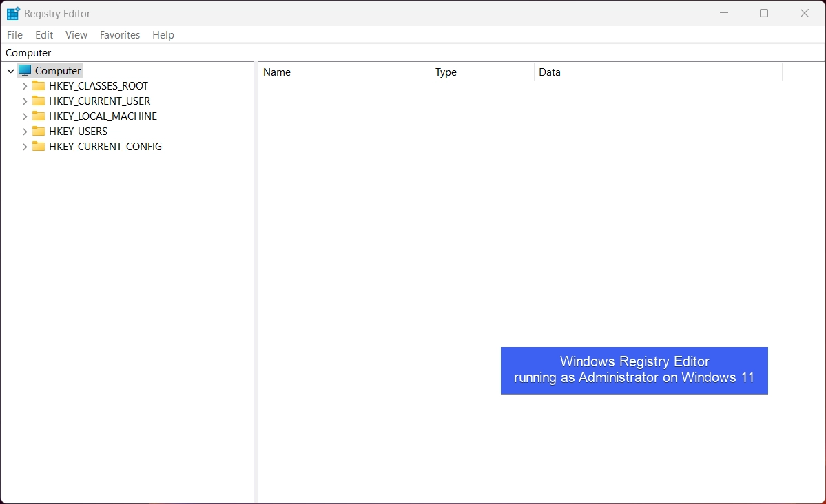This screenshot has height=504, width=826.
Task: Select the Computer monitor icon in tree
Action: coord(25,70)
